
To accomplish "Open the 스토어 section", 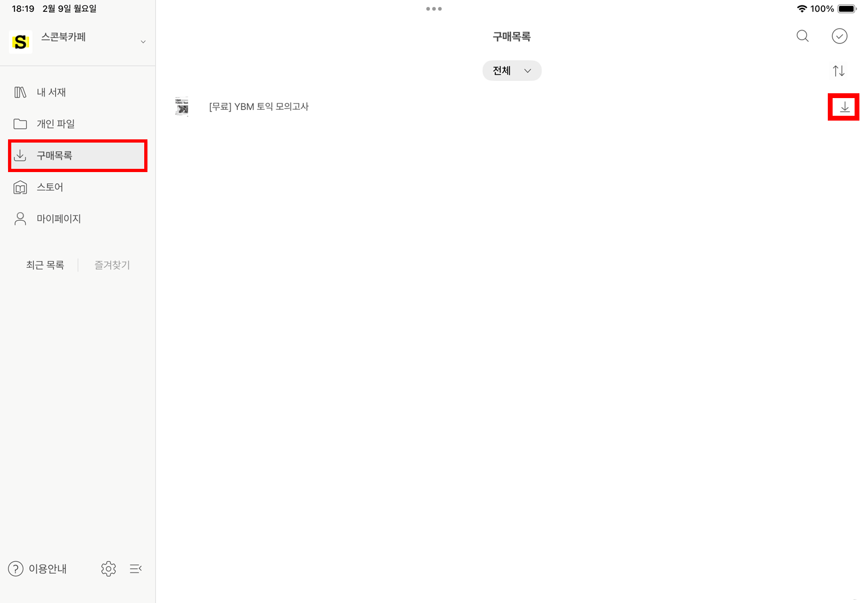I will (50, 187).
